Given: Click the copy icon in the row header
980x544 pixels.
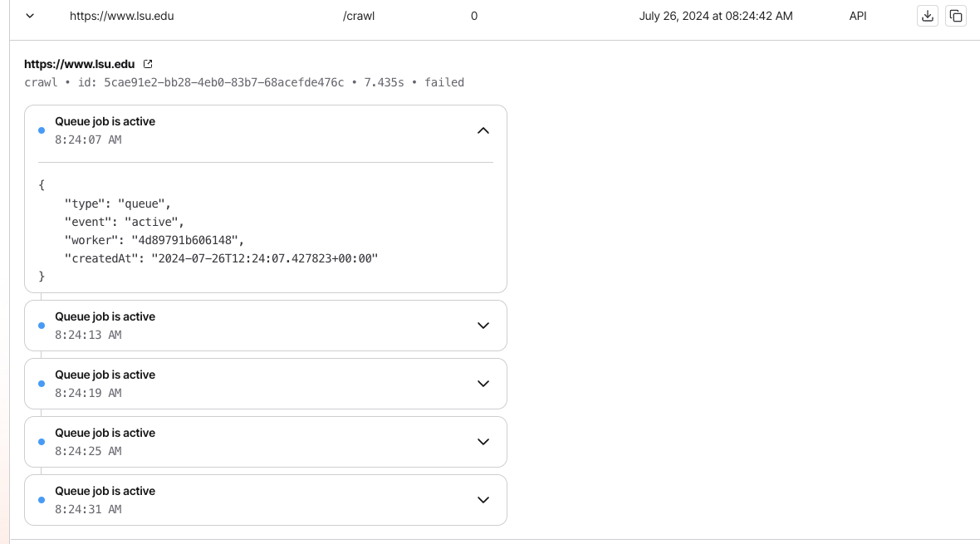Looking at the screenshot, I should 956,16.
